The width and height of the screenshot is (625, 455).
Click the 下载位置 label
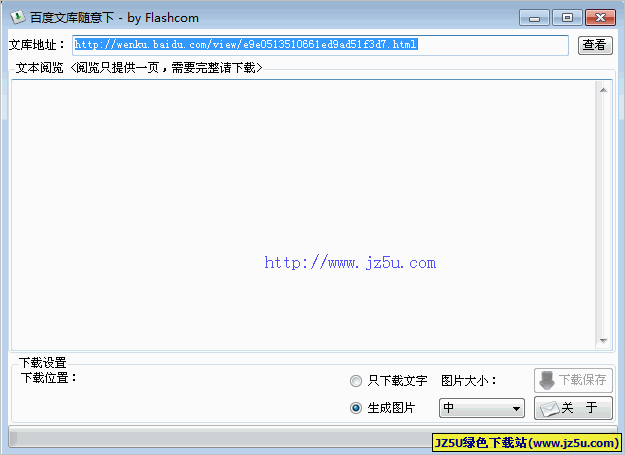[x=49, y=377]
